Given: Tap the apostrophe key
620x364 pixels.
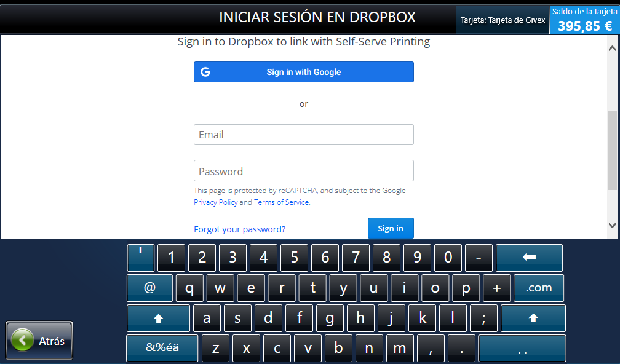Looking at the screenshot, I should pos(141,258).
